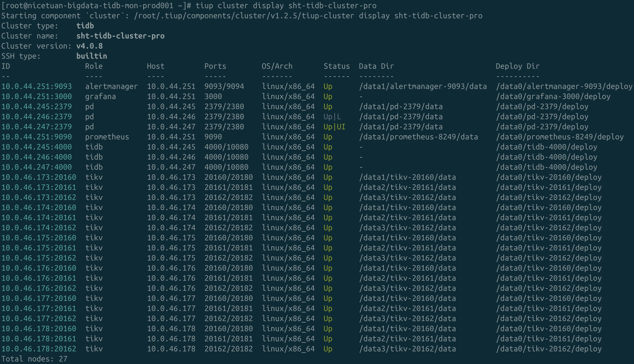634x364 pixels.
Task: Click the ID 10.0.46.178:20161
Action: coord(39,339)
